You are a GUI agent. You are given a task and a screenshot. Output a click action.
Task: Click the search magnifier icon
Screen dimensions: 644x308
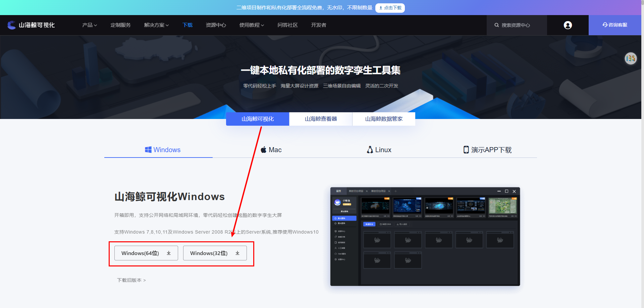tap(496, 25)
